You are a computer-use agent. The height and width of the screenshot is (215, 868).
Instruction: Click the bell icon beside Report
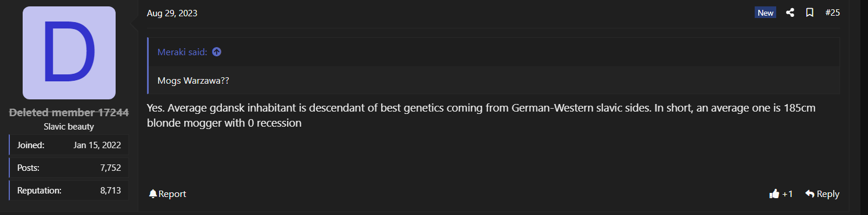[x=153, y=193]
